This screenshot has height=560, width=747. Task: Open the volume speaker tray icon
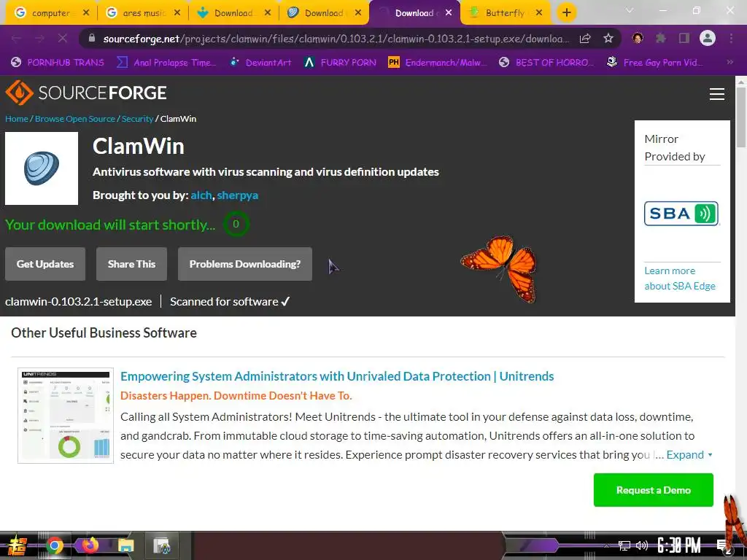tap(642, 545)
